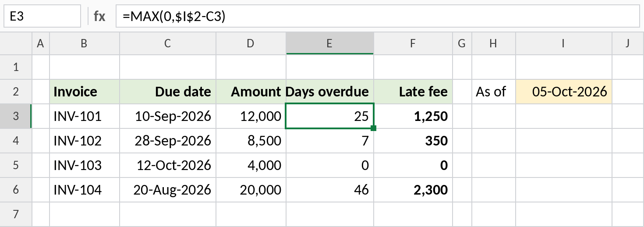Viewport: 644px width, 227px height.
Task: Click the Days overdue header cell
Action: point(330,92)
